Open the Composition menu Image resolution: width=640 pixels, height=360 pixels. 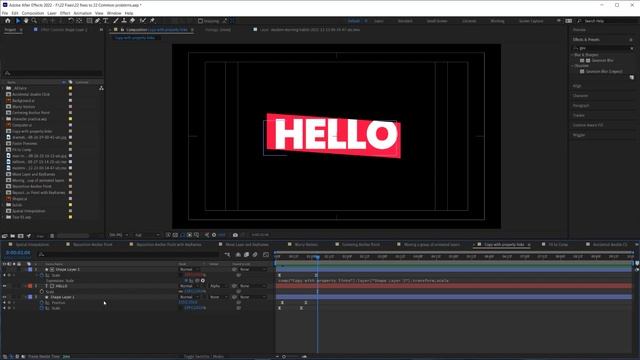coord(33,13)
